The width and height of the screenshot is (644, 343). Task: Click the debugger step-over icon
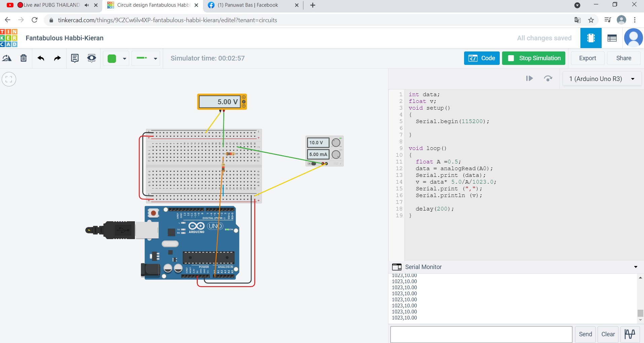548,78
